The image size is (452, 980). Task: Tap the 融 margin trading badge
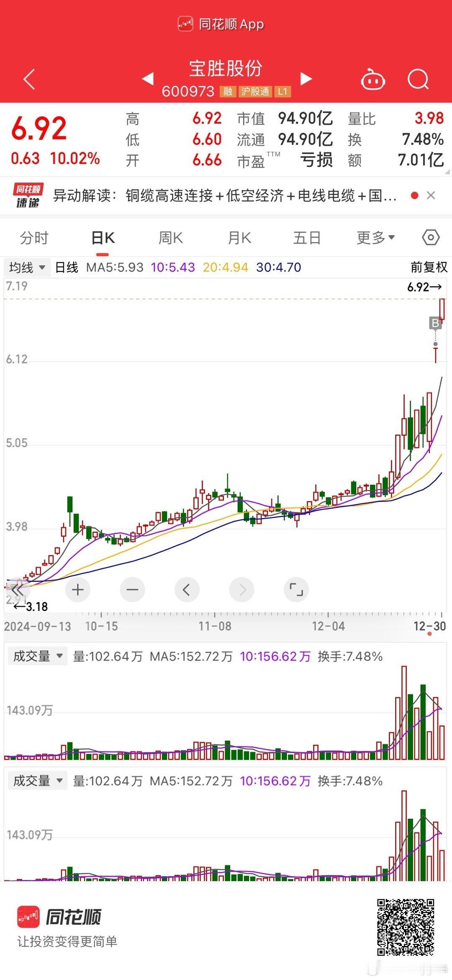(228, 92)
